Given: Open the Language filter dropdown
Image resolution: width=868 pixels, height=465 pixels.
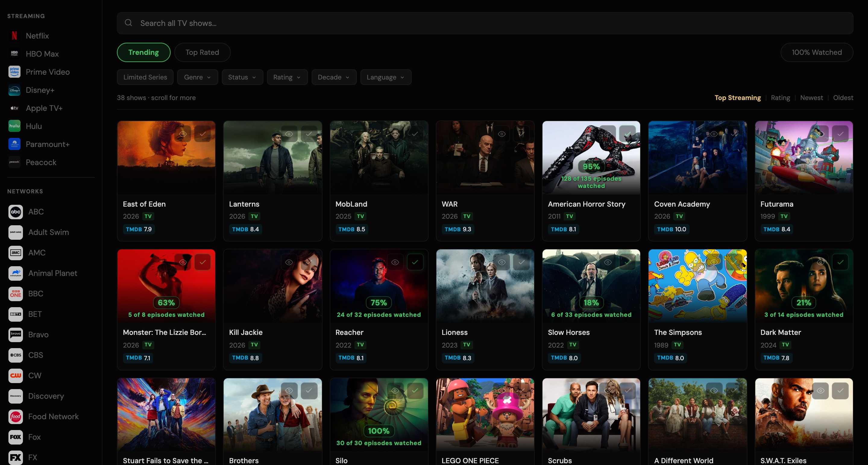Looking at the screenshot, I should pos(386,77).
